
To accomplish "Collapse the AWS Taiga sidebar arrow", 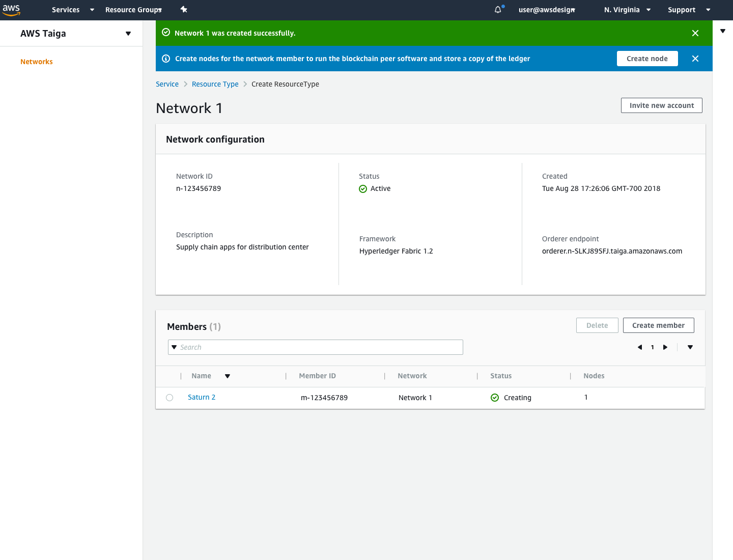I will [128, 34].
